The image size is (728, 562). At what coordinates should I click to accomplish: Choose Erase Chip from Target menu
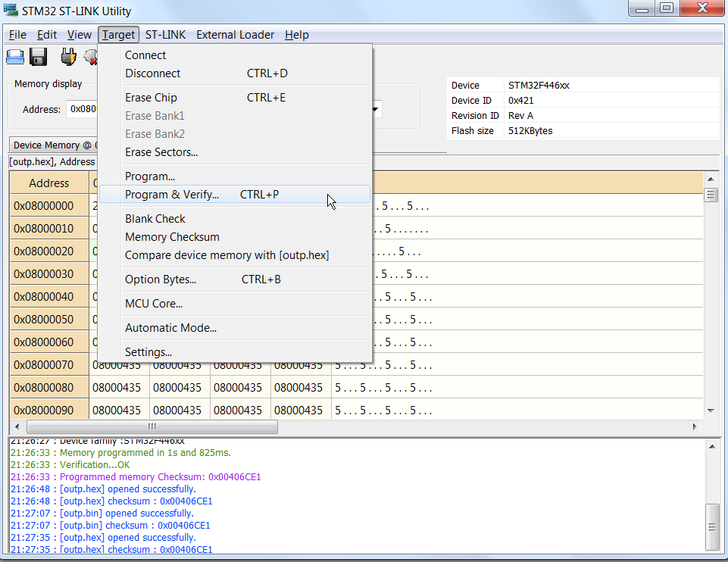pos(151,98)
